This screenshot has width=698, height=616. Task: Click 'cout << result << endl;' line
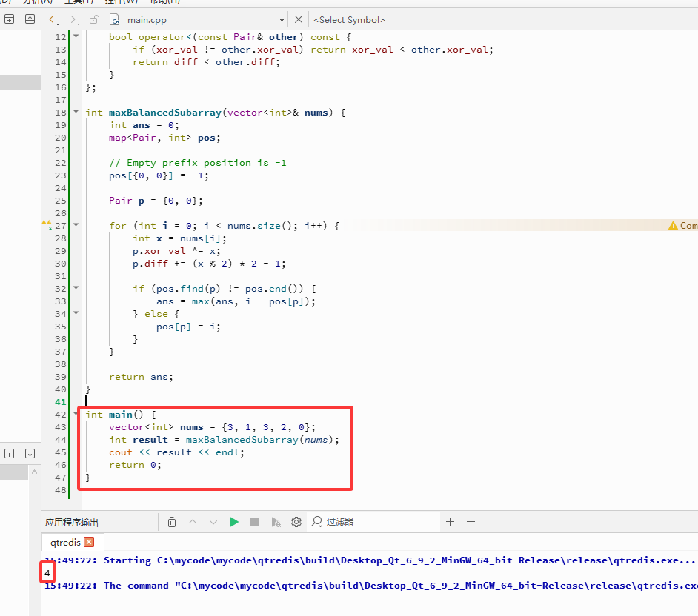tap(177, 452)
